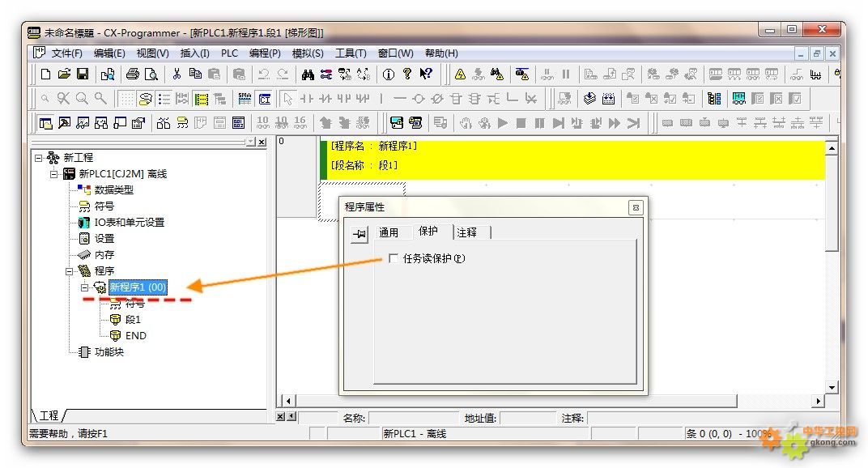Image resolution: width=868 pixels, height=468 pixels.
Task: Click the compile download-stack icon
Action: (589, 99)
